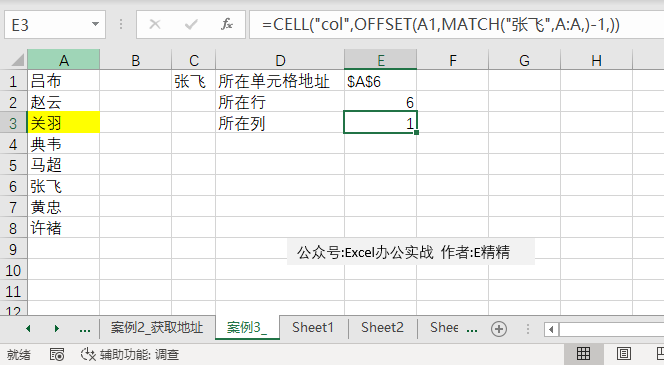Switch to Page Break Preview icon
664x365 pixels.
click(x=659, y=353)
